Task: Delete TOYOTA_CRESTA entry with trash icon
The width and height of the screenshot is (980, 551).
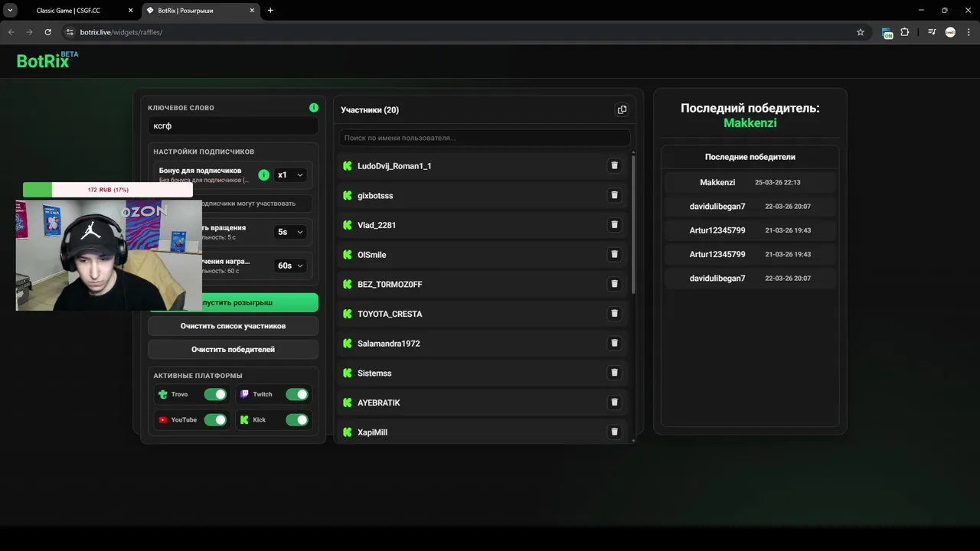Action: pyautogui.click(x=614, y=314)
